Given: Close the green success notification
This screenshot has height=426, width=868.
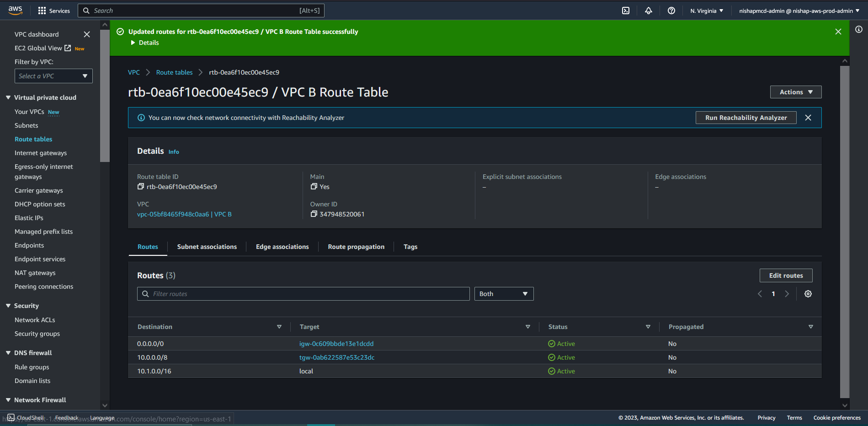Looking at the screenshot, I should 838,32.
